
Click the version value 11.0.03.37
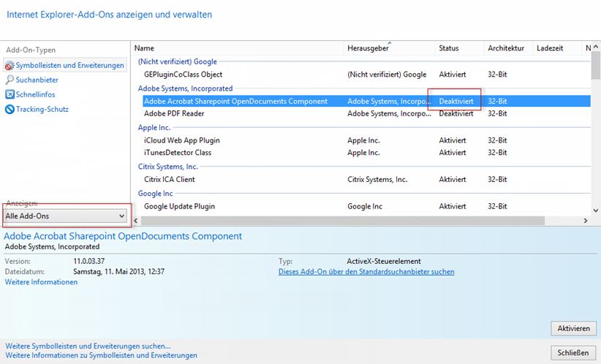(89, 262)
